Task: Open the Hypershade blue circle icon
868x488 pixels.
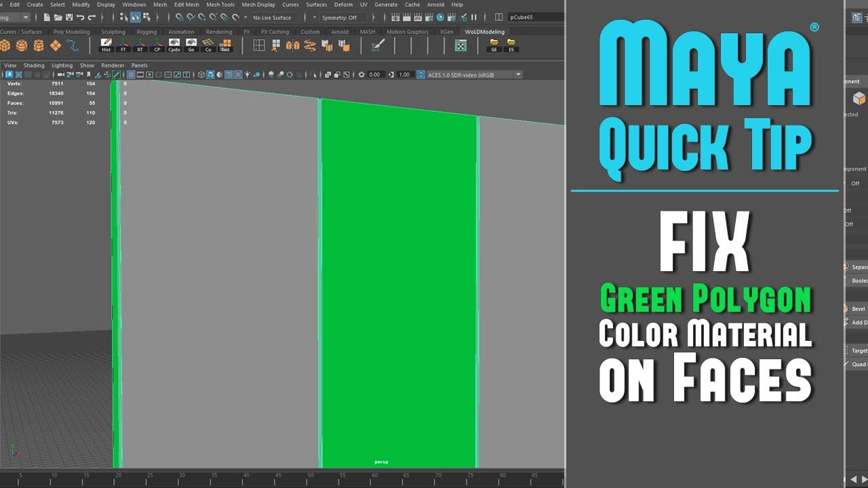Action: [441, 17]
